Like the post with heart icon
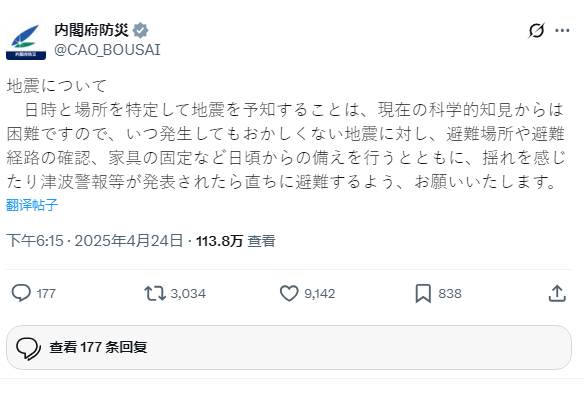 point(289,293)
